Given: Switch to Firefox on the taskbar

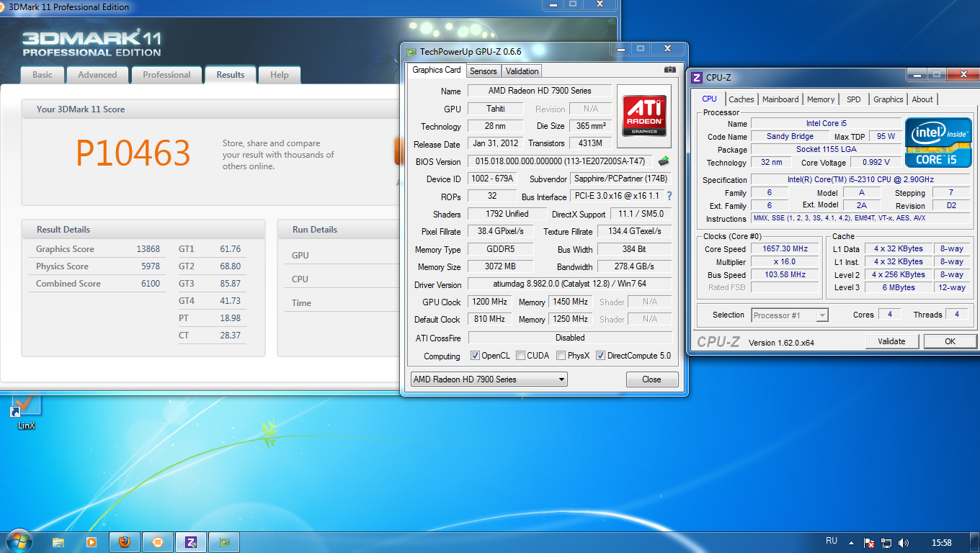Looking at the screenshot, I should coord(125,541).
